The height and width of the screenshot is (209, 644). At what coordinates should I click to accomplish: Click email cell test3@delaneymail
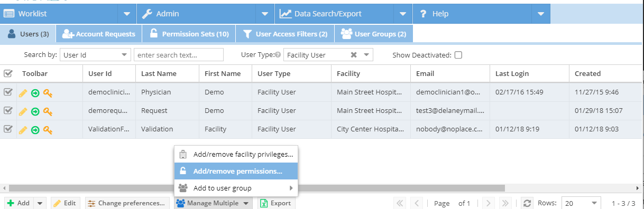pos(450,111)
